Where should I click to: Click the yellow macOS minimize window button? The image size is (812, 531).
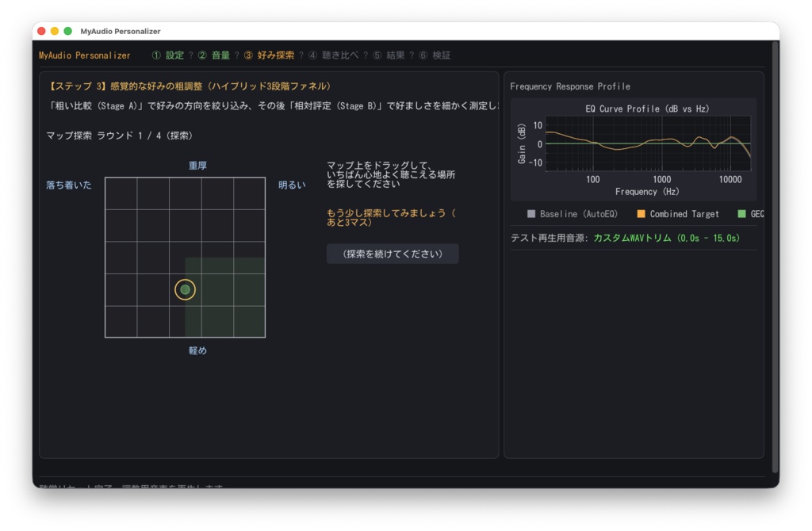(55, 31)
